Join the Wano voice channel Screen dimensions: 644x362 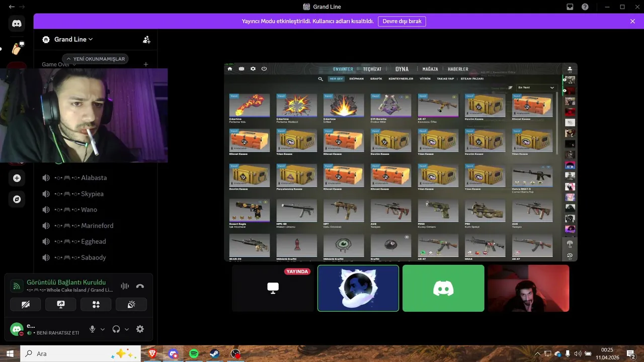point(96,210)
